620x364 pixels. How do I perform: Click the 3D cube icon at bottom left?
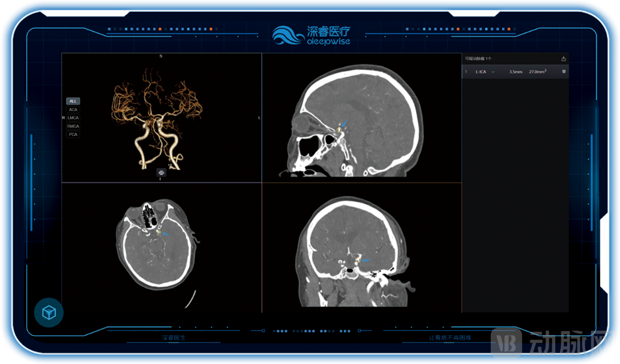coord(49,313)
